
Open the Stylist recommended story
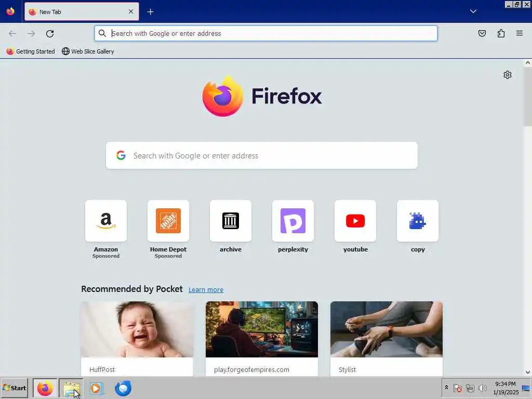(x=387, y=338)
